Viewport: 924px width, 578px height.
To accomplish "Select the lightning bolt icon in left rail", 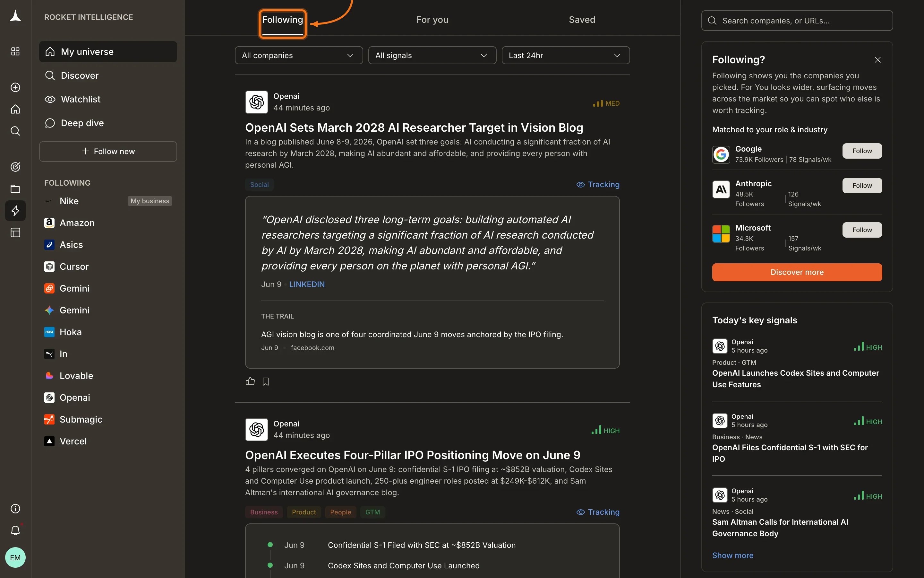I will tap(15, 211).
